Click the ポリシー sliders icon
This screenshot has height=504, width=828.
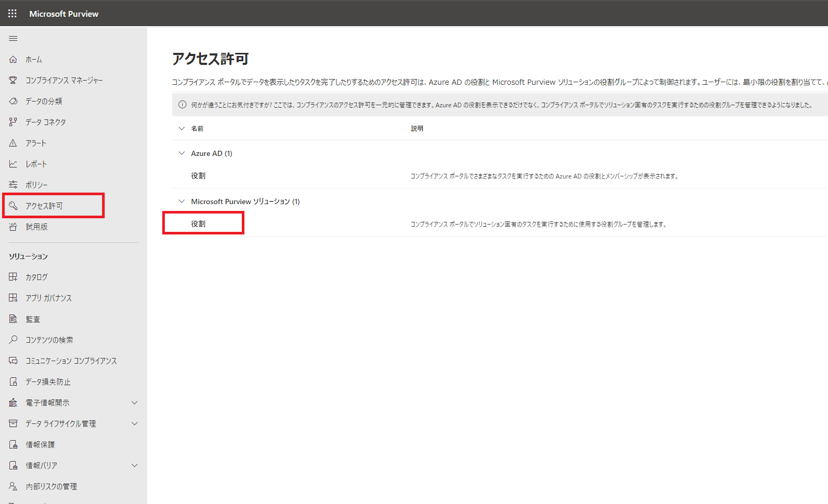[x=13, y=185]
